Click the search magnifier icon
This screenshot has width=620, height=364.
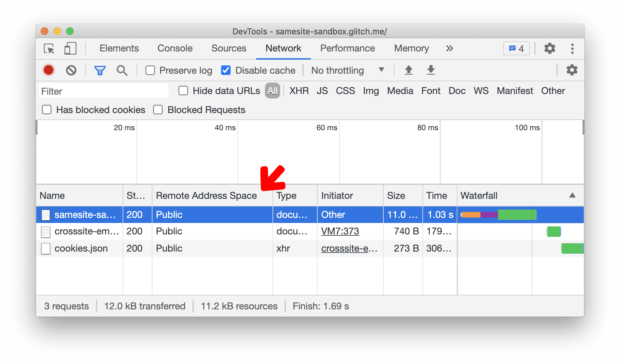(x=120, y=70)
